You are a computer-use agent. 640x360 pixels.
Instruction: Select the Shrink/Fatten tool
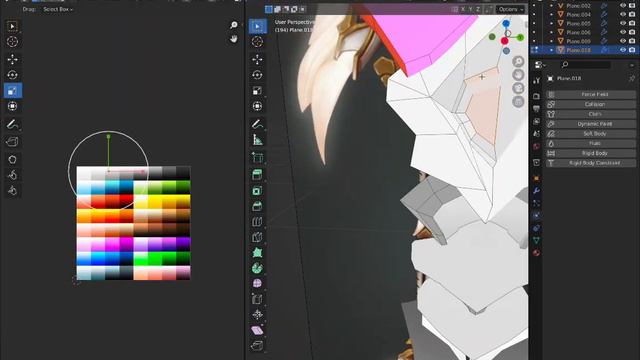coord(257,314)
